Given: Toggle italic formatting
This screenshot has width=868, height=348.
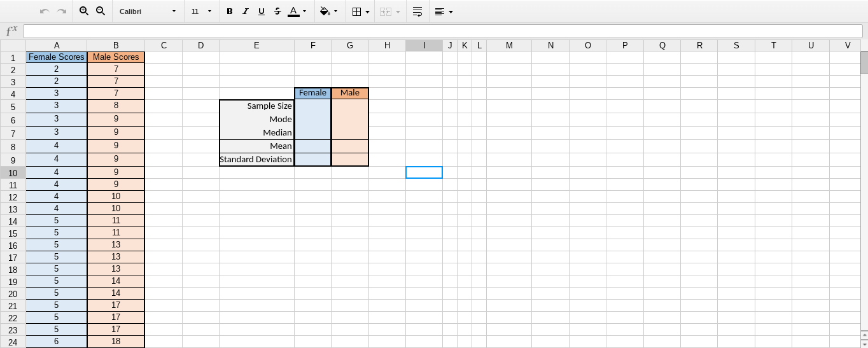Looking at the screenshot, I should 246,11.
